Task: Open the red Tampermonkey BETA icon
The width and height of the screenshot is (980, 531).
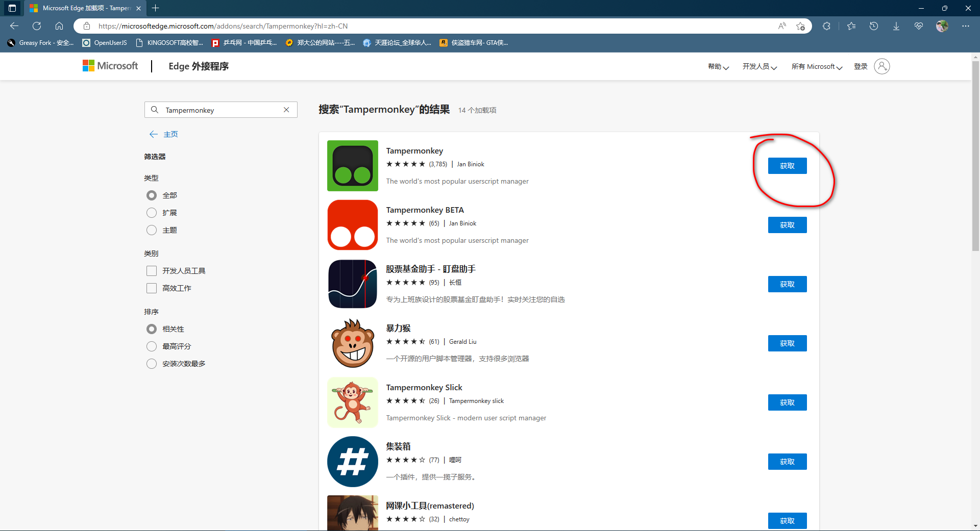Action: pyautogui.click(x=353, y=225)
